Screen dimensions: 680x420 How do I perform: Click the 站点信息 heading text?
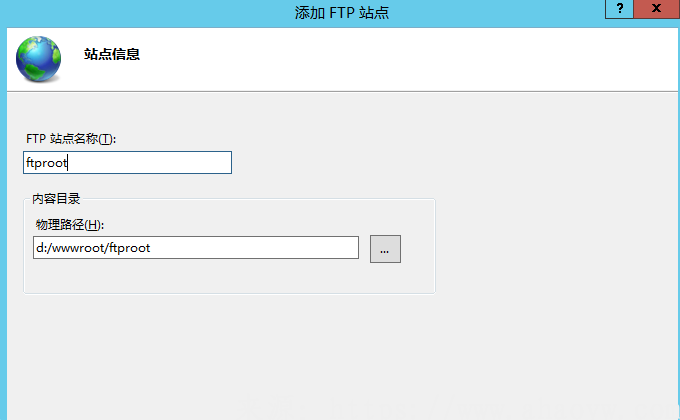pyautogui.click(x=112, y=55)
